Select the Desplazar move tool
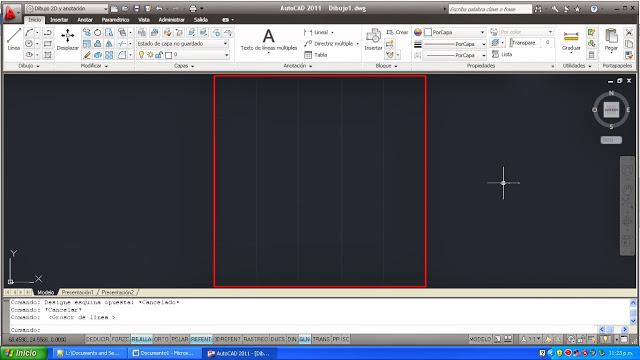Viewport: 640px width, 360px height. click(x=67, y=40)
